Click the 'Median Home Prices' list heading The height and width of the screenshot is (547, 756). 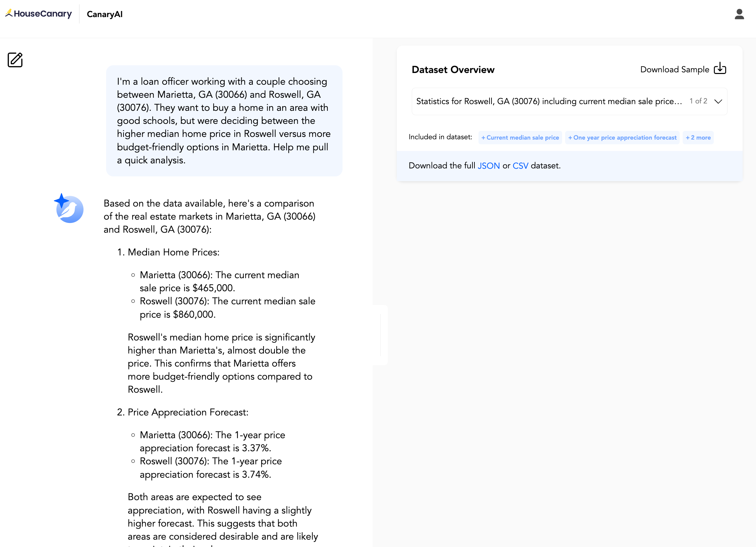click(x=173, y=252)
